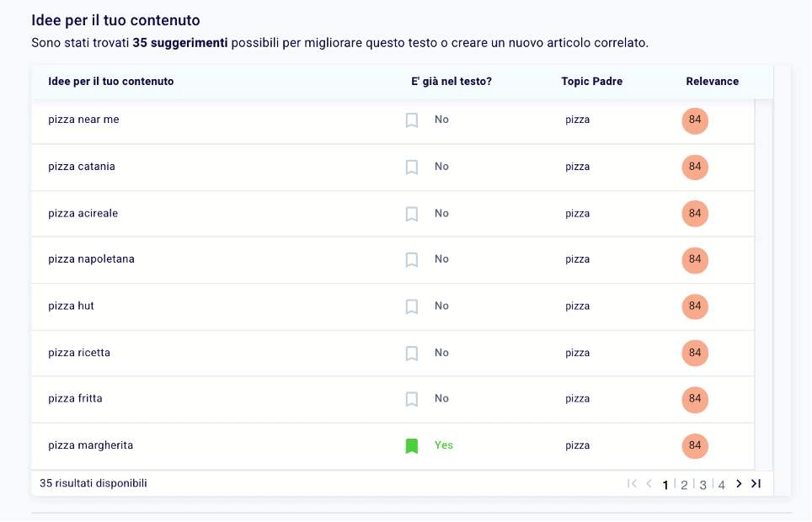Select the 'pizza acireale' row text
Viewport: 812px width, 522px height.
[x=83, y=213]
